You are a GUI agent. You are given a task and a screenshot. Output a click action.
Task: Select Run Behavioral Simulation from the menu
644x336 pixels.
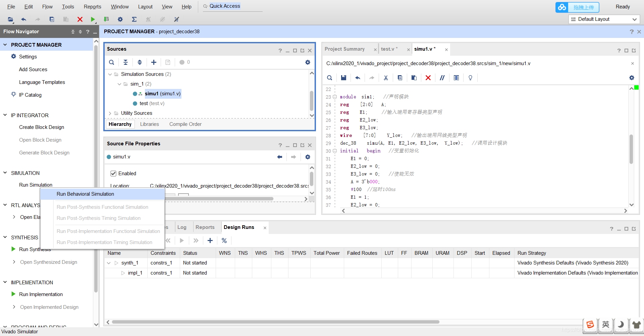point(85,194)
